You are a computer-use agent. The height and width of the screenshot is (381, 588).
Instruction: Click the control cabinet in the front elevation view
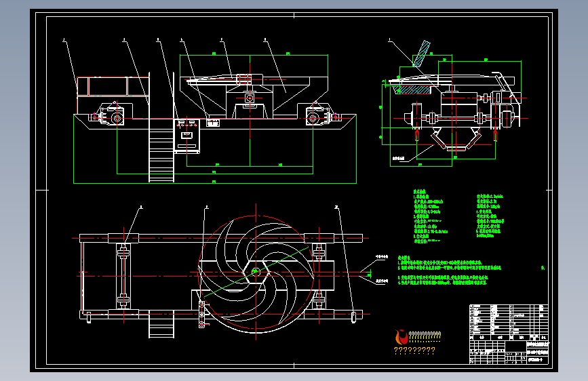tap(187, 136)
